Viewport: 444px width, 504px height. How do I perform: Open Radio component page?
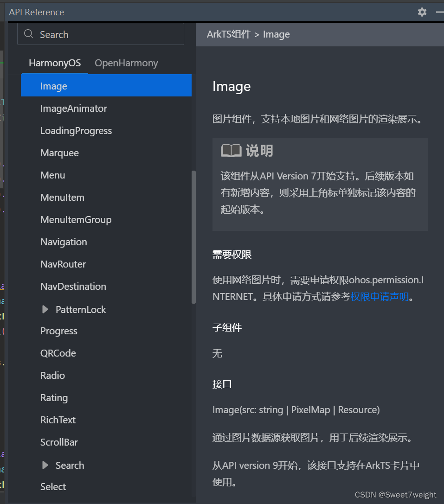pyautogui.click(x=52, y=376)
